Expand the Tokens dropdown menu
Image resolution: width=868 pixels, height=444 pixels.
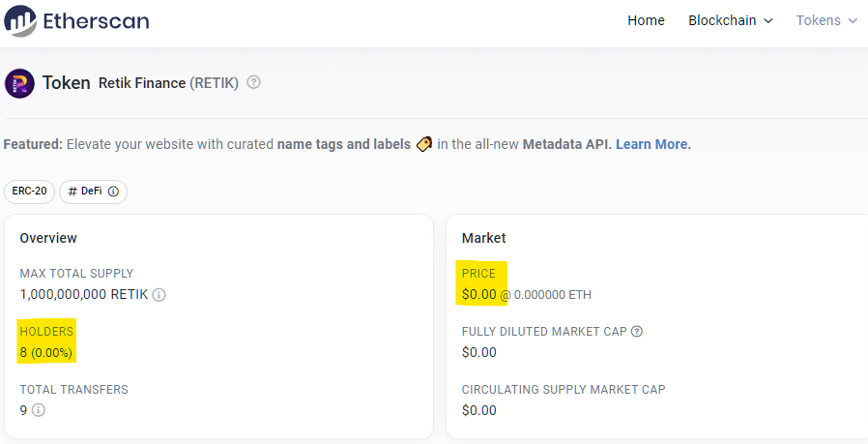pos(826,20)
